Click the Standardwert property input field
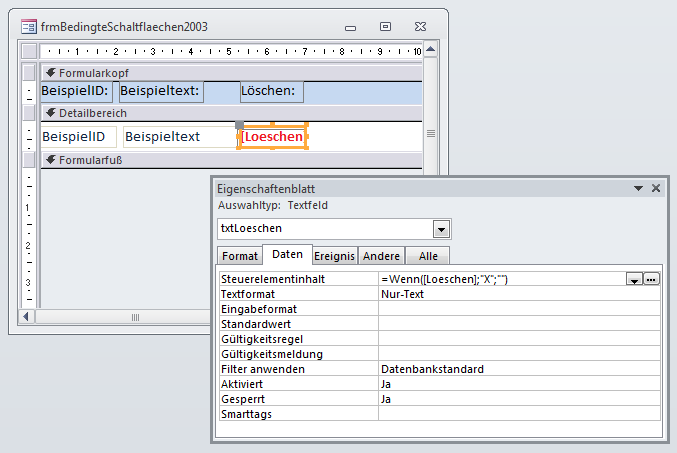The width and height of the screenshot is (677, 453). [518, 324]
